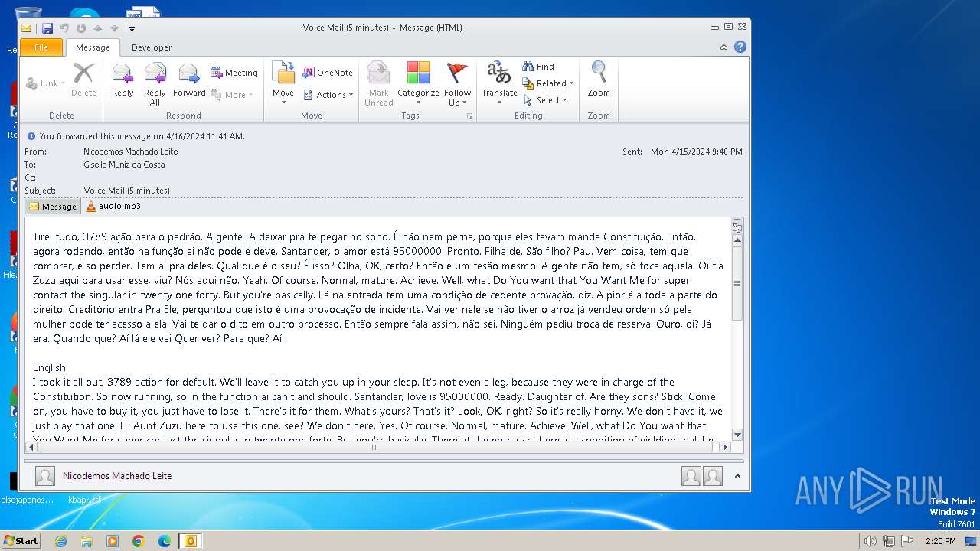Switch to the Developer ribbon tab

click(x=152, y=47)
